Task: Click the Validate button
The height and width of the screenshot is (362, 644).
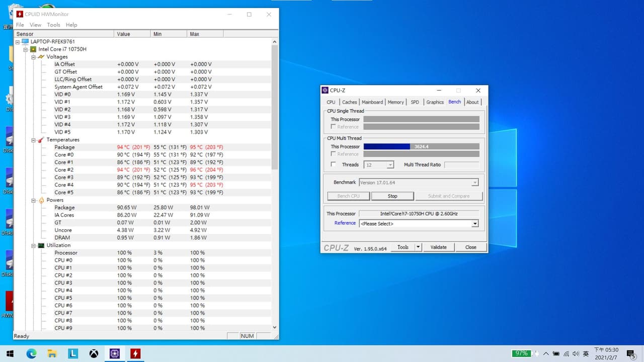Action: [439, 247]
